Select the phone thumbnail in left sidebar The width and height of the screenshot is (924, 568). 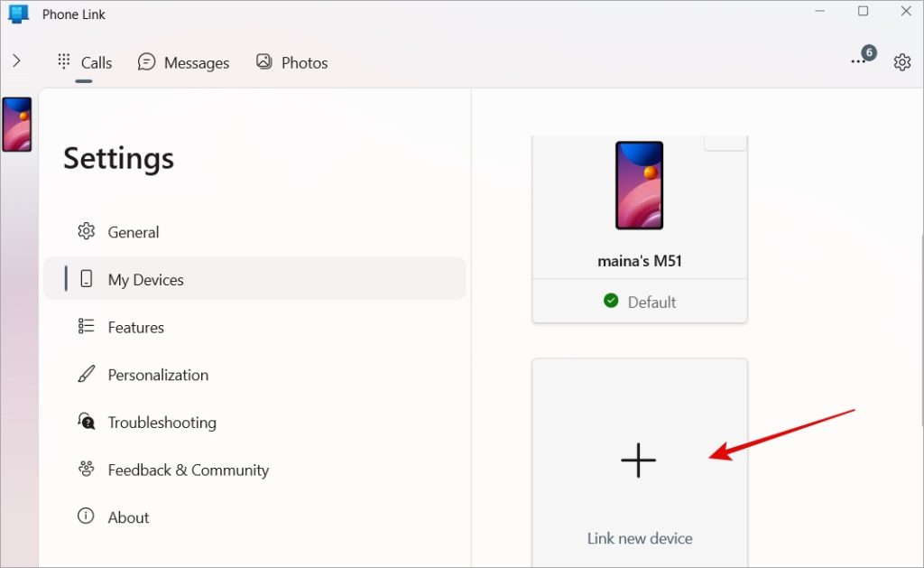click(17, 125)
